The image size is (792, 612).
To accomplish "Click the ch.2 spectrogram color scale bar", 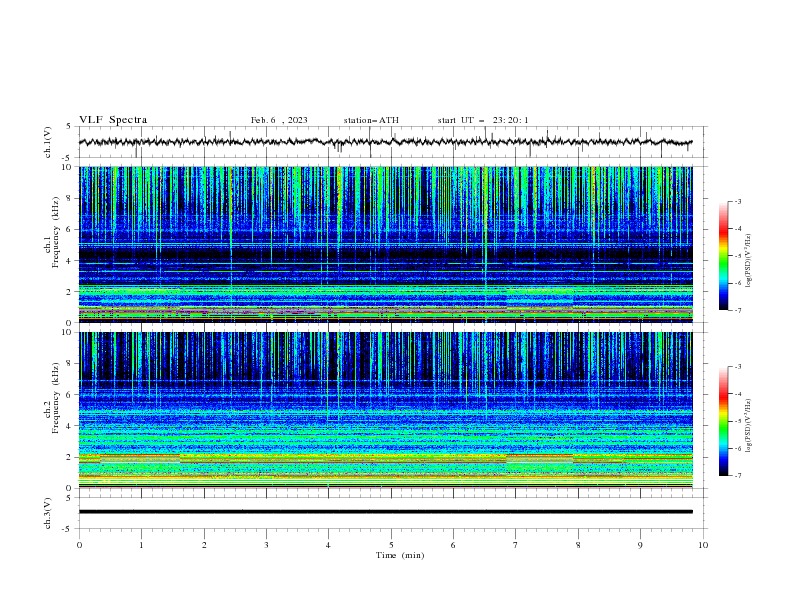I will pyautogui.click(x=723, y=421).
